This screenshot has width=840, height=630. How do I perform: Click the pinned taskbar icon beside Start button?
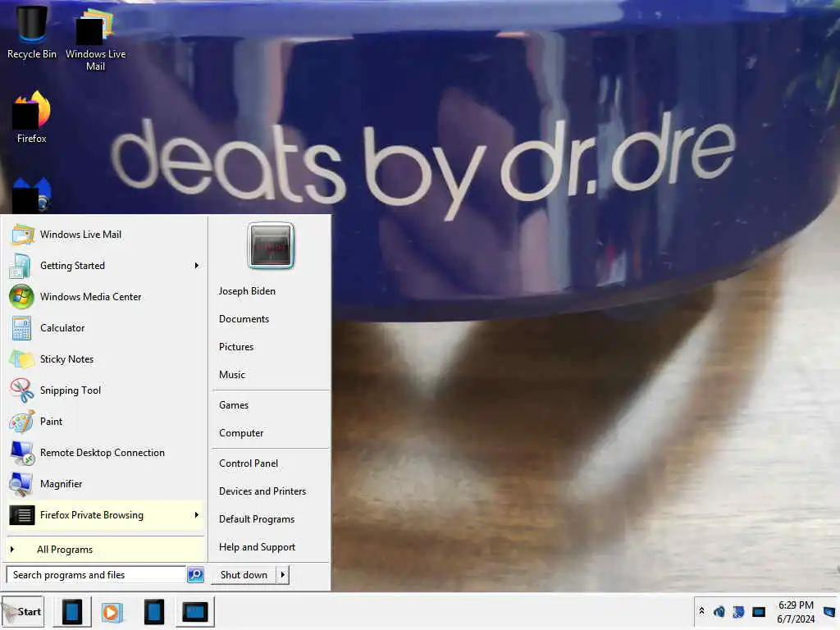point(72,612)
